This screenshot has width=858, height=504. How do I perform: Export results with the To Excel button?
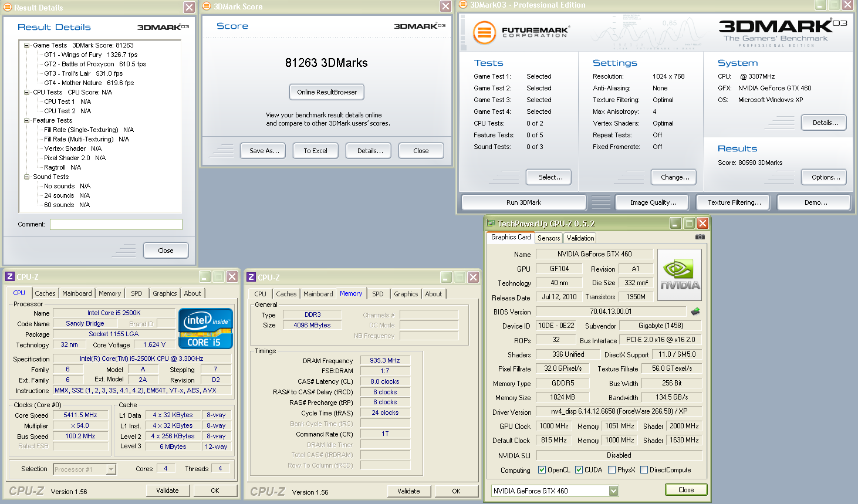click(316, 151)
